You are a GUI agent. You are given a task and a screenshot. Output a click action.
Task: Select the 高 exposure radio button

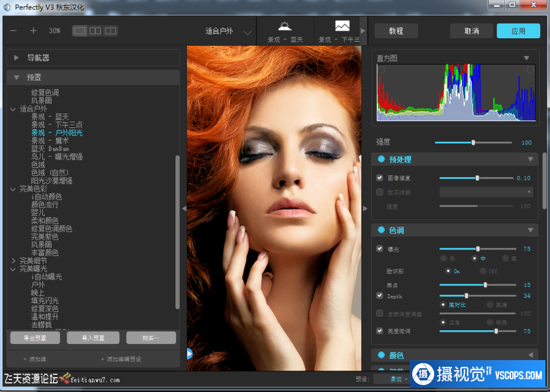pos(505,259)
